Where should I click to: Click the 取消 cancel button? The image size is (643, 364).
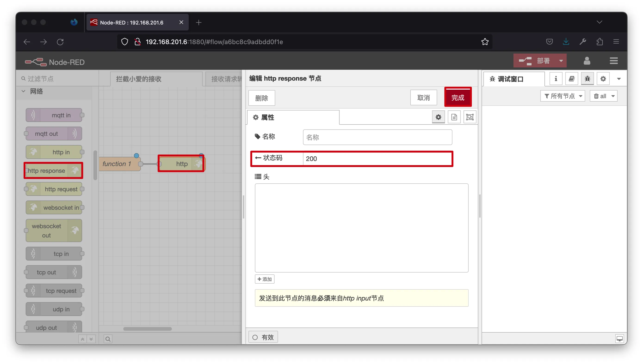tap(423, 97)
